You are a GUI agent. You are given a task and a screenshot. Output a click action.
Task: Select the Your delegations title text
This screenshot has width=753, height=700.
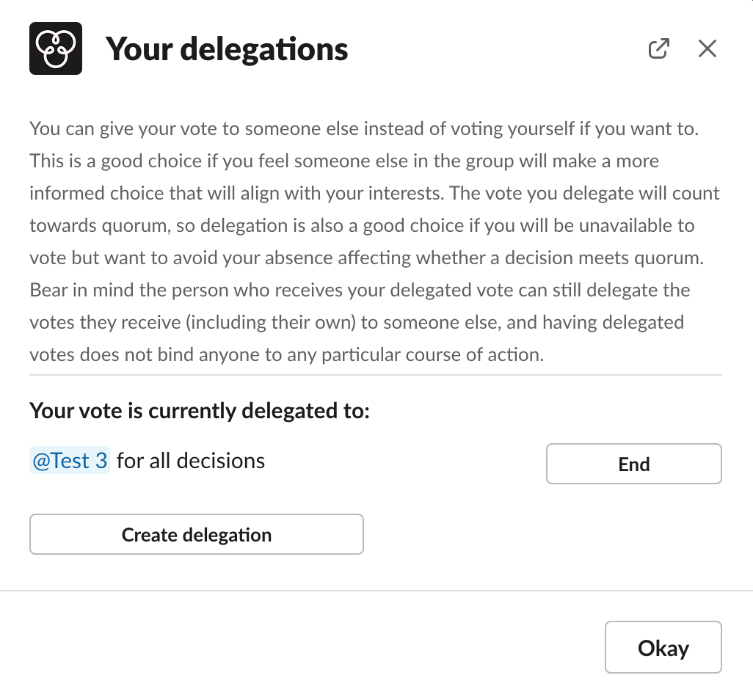point(227,48)
